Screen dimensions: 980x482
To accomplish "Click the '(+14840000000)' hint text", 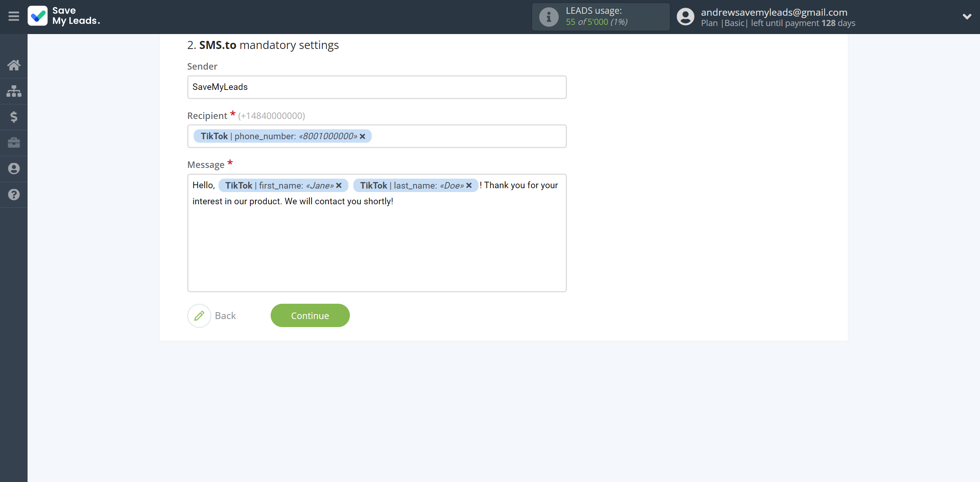I will [x=271, y=116].
